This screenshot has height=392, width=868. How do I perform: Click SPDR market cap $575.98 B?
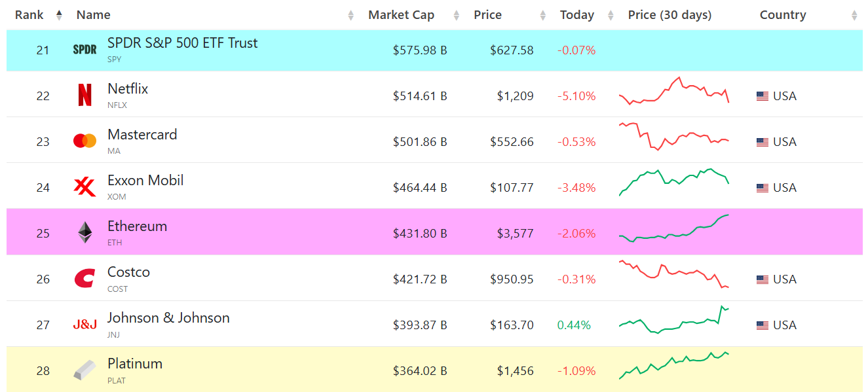tap(420, 50)
